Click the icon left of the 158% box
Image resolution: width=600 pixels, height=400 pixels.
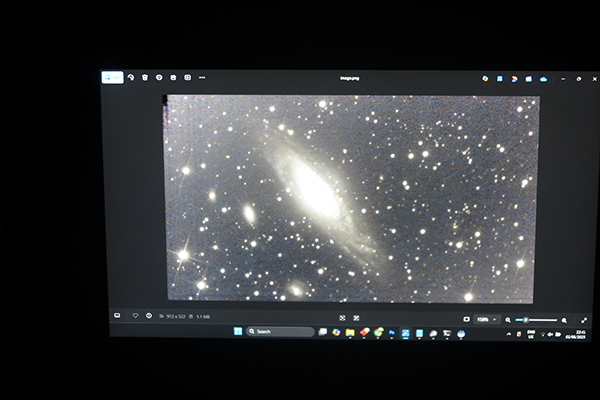click(x=466, y=319)
